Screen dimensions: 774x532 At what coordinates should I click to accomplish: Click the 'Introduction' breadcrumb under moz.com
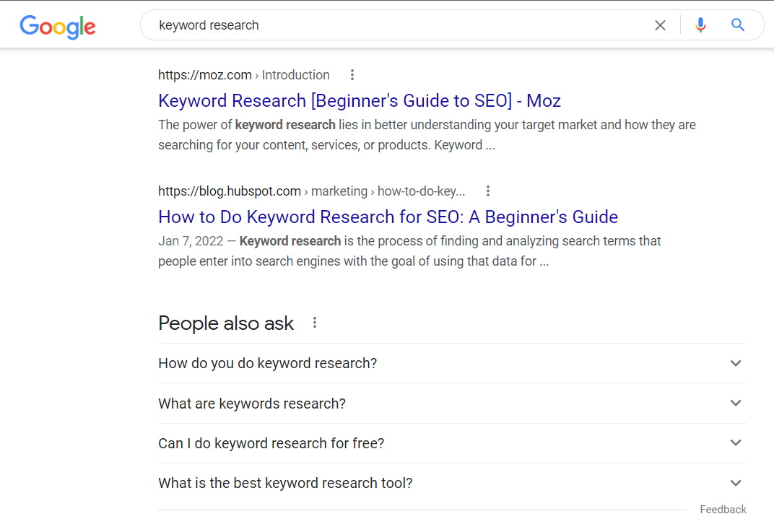point(296,74)
